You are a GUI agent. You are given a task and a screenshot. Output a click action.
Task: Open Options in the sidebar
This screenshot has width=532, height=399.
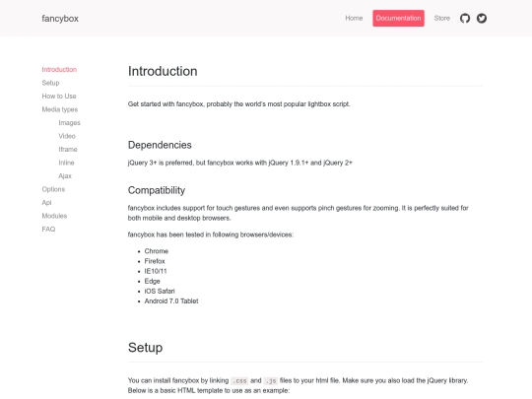click(53, 189)
